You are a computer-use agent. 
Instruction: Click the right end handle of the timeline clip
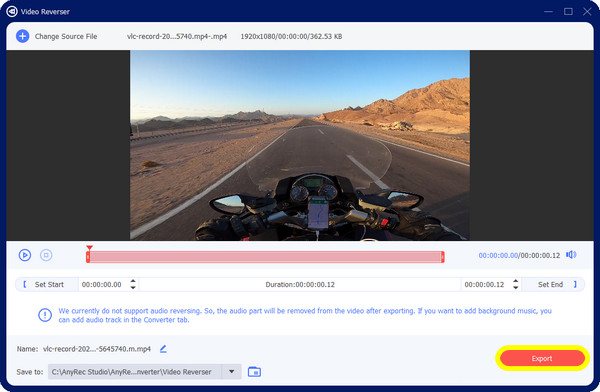coord(443,257)
